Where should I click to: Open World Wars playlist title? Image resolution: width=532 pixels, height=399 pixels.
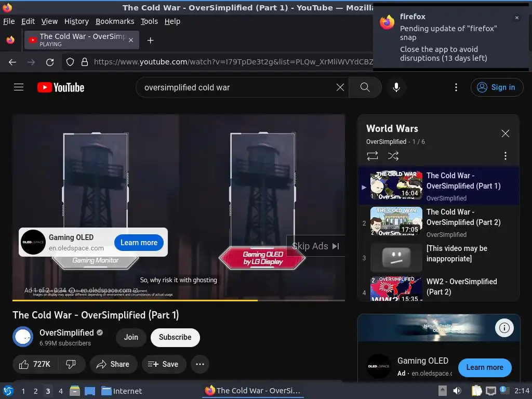click(392, 129)
